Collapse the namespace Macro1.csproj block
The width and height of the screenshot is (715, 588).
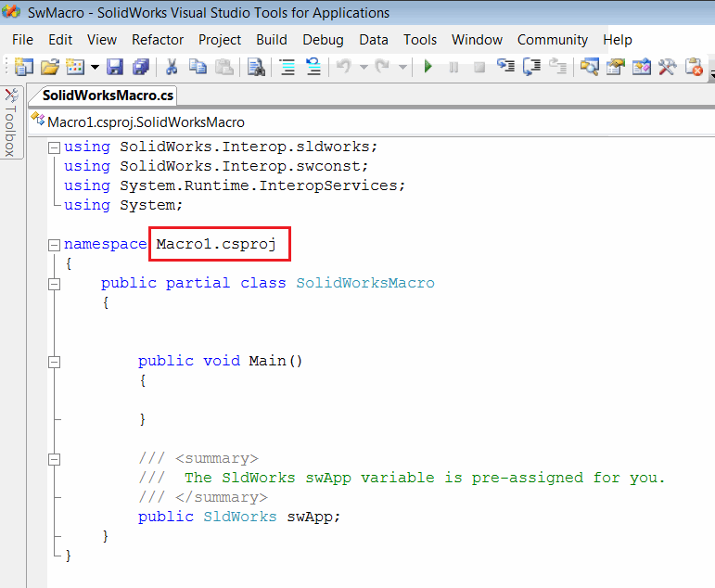[55, 245]
